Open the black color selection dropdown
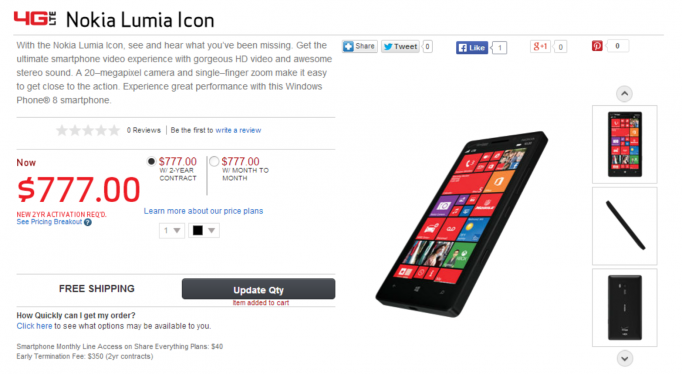Screen dimensions: 682x374 (204, 230)
